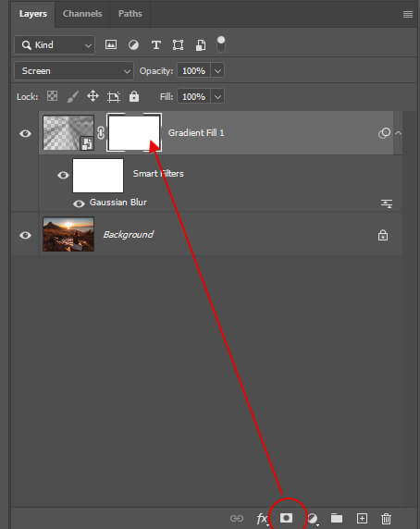Toggle Gaussian Blur filter visibility
The image size is (420, 529).
coord(79,203)
